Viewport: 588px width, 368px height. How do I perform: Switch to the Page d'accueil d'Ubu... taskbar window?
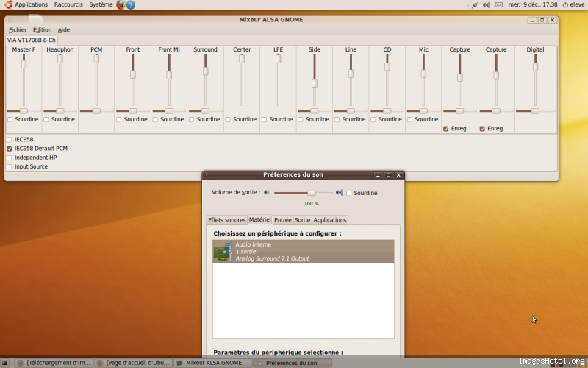pos(133,363)
